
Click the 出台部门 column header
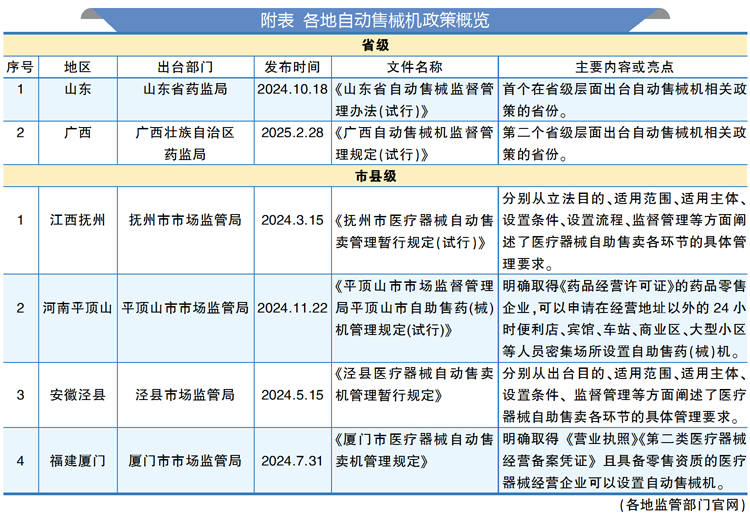tap(185, 67)
